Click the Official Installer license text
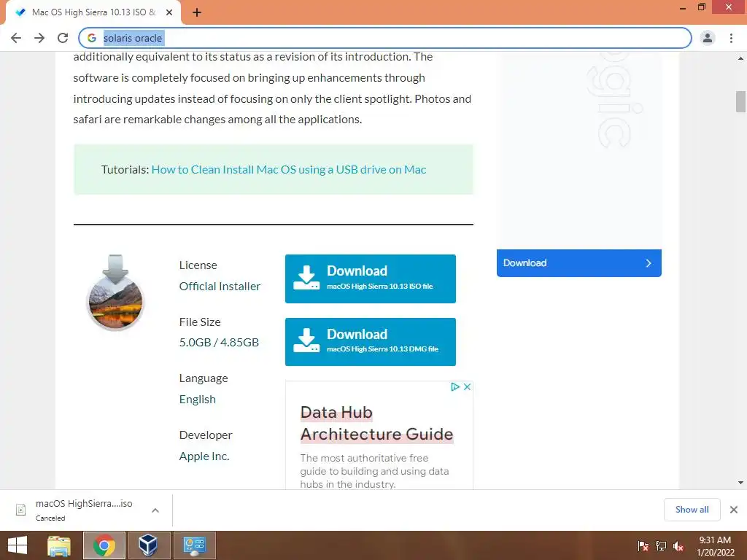Screen dimensions: 747x560 pyautogui.click(x=220, y=286)
